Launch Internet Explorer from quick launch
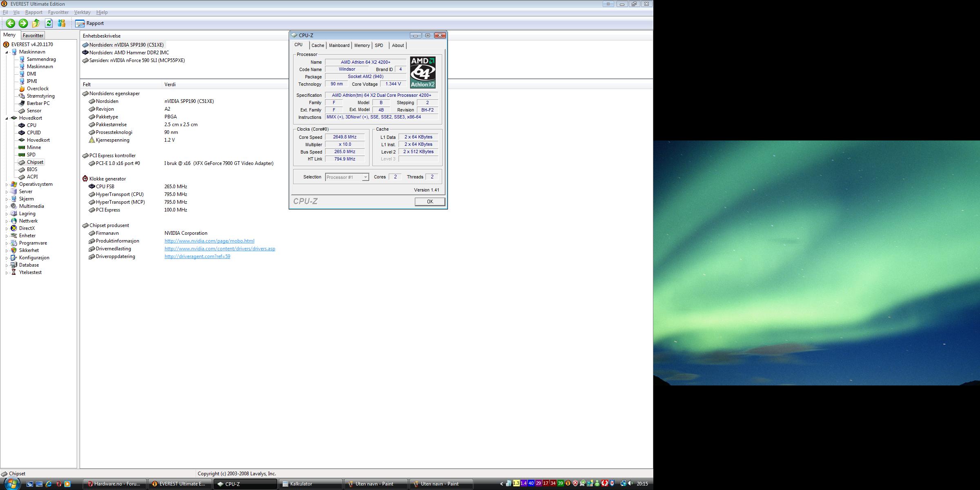Image resolution: width=980 pixels, height=490 pixels. 49,484
